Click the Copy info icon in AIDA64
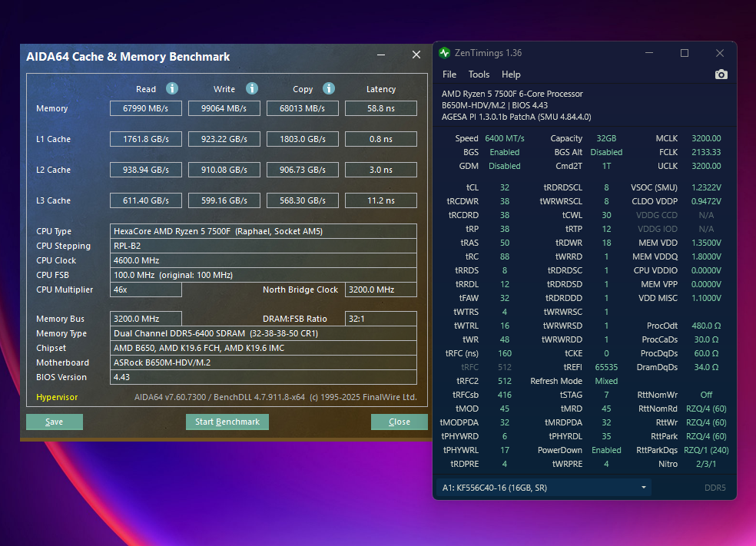The image size is (756, 546). tap(329, 88)
